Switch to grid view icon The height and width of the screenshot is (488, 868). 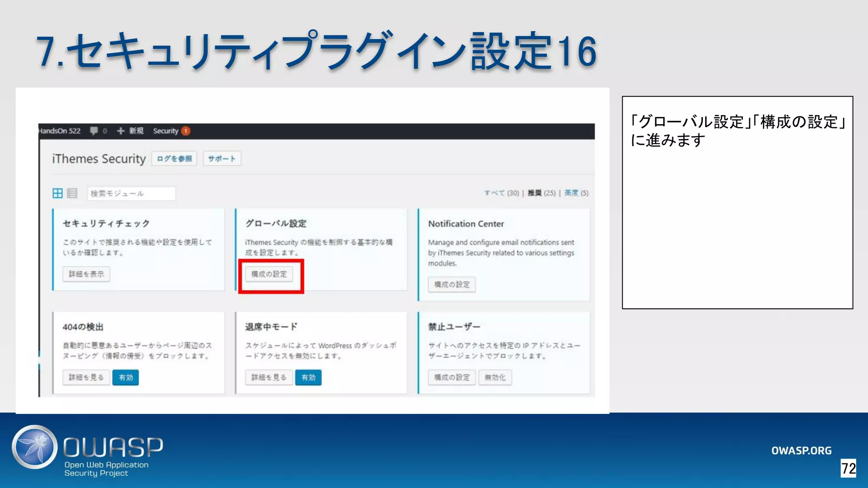58,193
